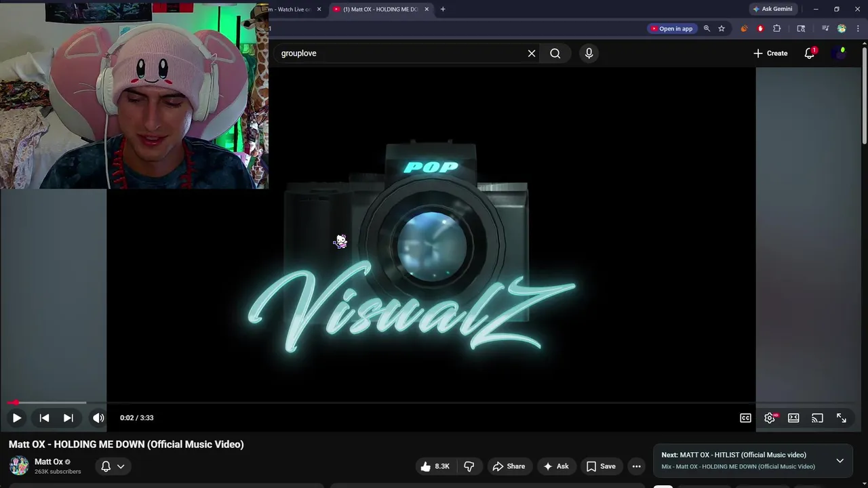
Task: Switch to the Watch Live tab
Action: coord(292,9)
